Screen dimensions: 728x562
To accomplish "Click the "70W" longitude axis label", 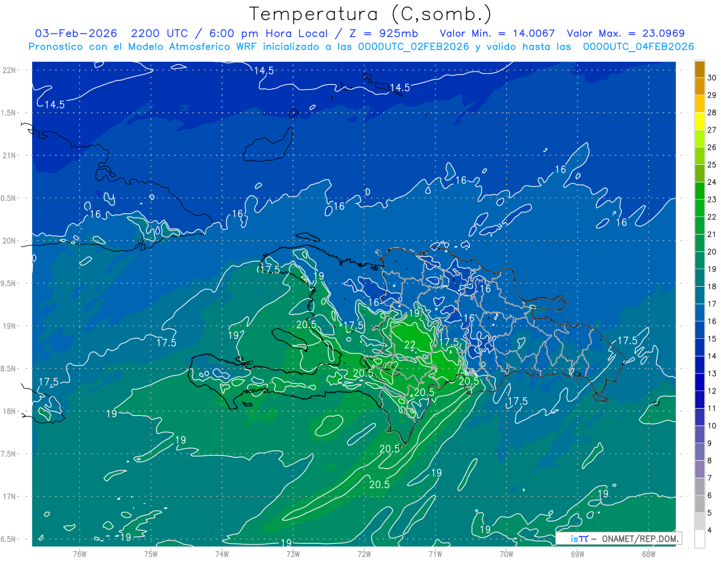I will pyautogui.click(x=507, y=553).
